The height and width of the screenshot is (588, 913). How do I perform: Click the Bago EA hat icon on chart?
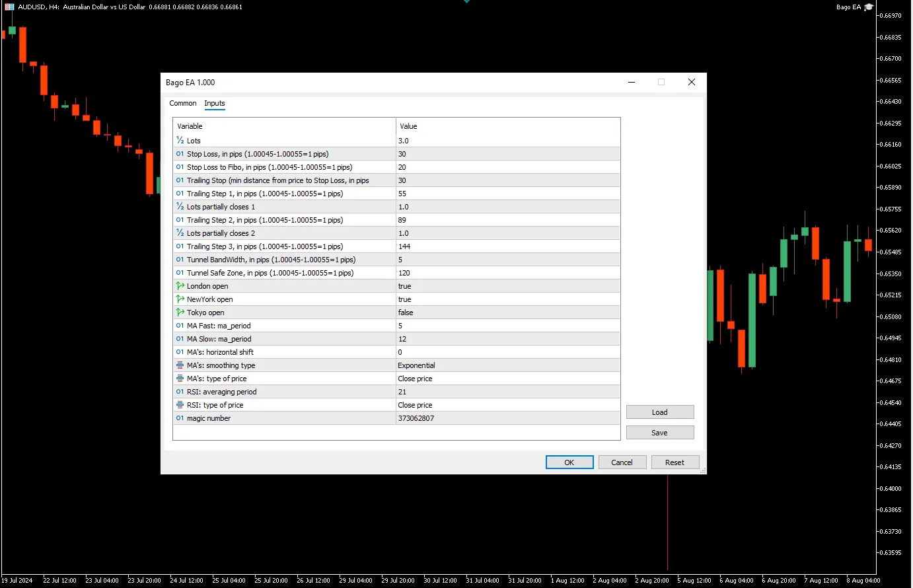pyautogui.click(x=869, y=7)
